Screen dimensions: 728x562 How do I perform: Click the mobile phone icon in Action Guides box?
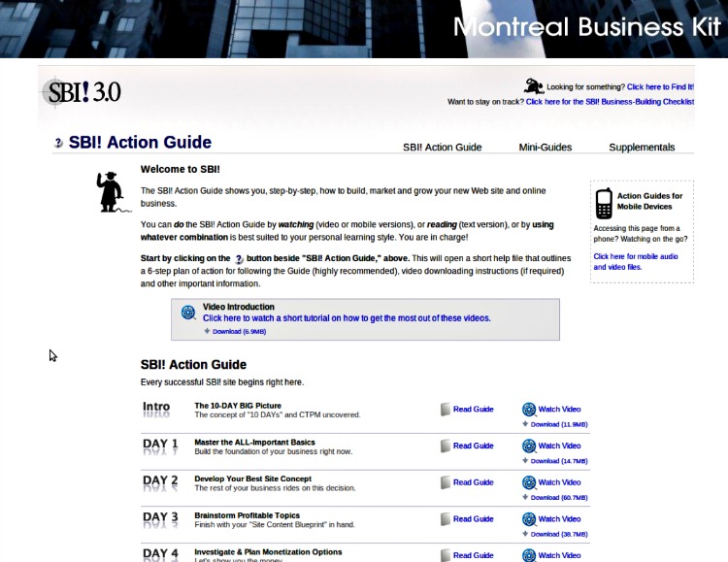pos(604,204)
